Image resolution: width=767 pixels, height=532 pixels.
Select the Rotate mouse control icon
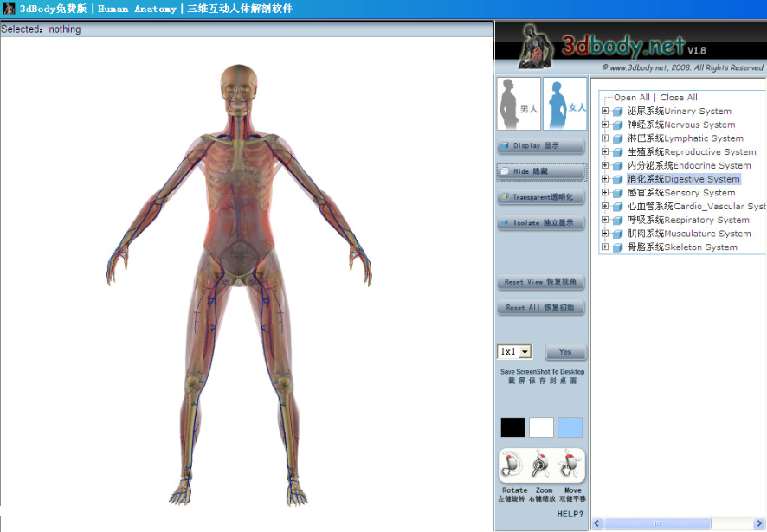pos(513,465)
